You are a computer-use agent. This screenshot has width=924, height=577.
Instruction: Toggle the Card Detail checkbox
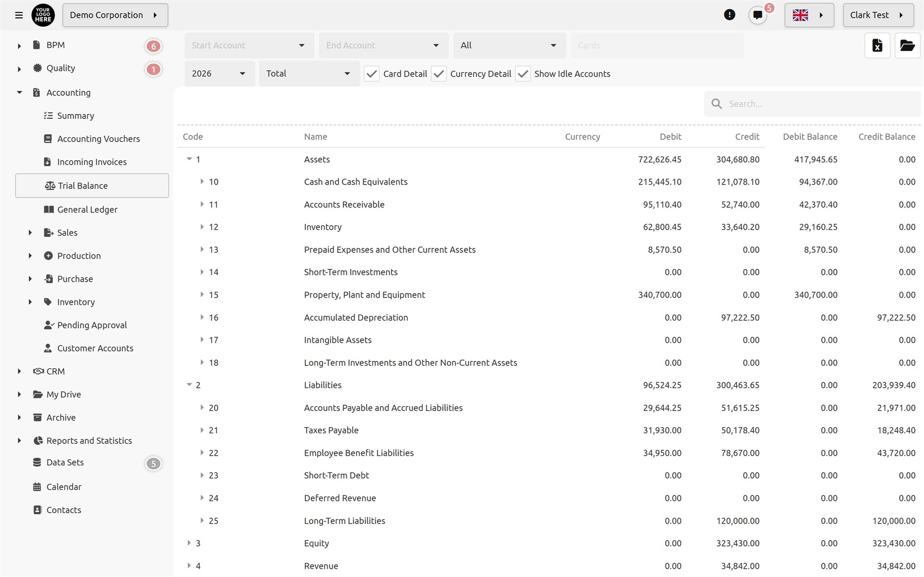coord(371,74)
